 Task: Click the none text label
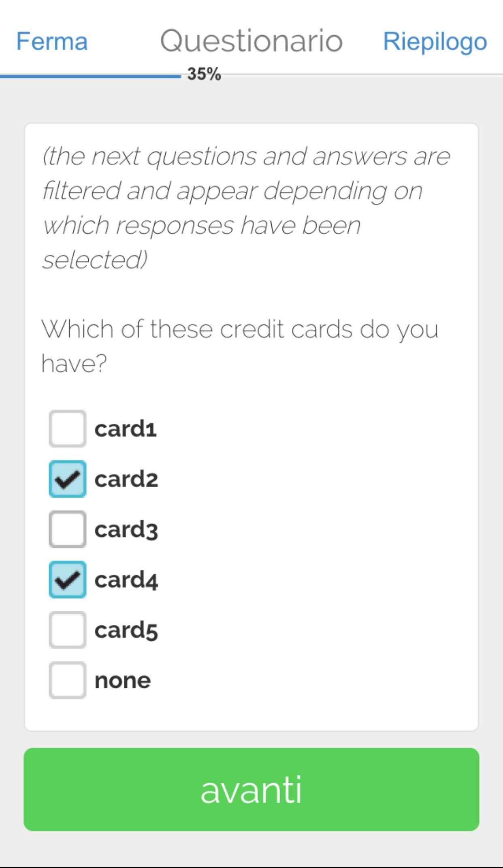[x=123, y=681]
